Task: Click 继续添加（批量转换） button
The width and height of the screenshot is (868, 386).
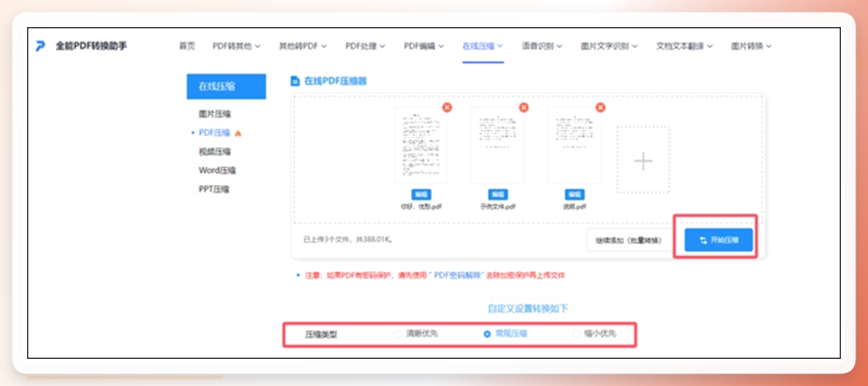Action: (627, 240)
